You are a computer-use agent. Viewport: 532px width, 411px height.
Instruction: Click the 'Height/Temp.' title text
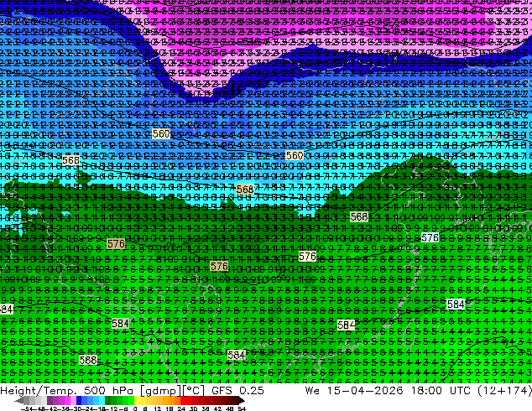click(x=39, y=391)
